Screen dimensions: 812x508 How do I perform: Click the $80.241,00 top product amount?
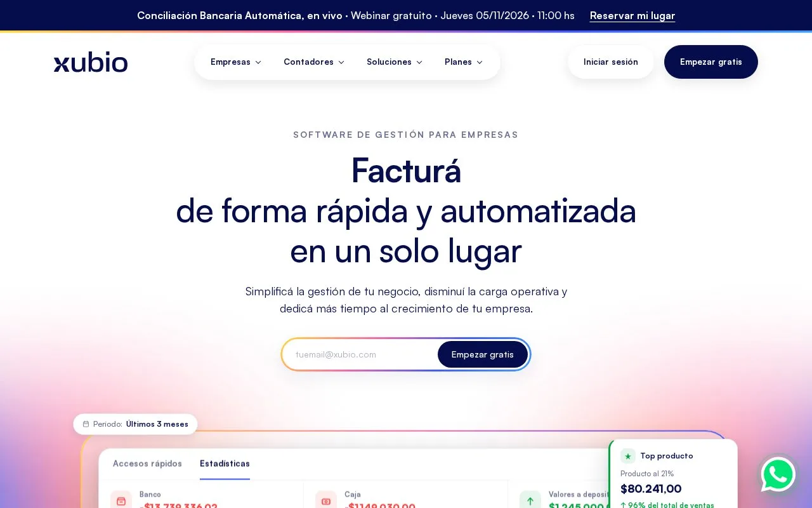[651, 489]
